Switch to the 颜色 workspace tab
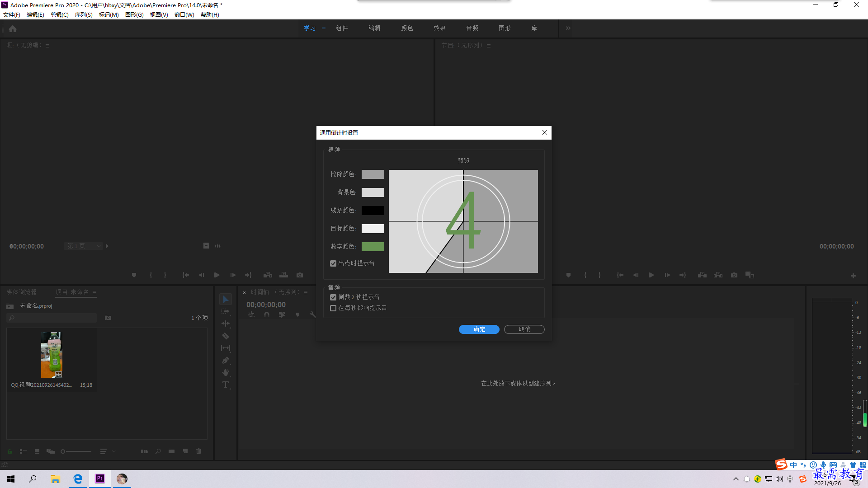This screenshot has width=868, height=488. pos(407,28)
